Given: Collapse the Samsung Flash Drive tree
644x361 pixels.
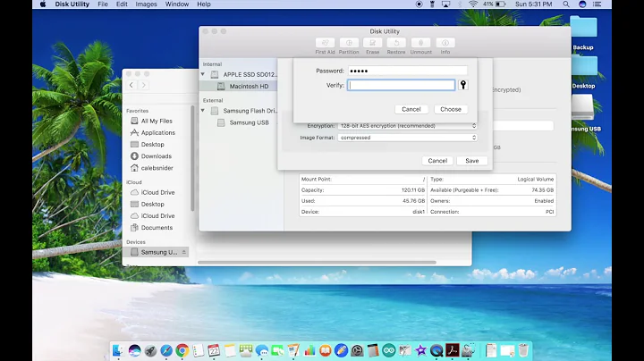Looking at the screenshot, I should coord(203,110).
